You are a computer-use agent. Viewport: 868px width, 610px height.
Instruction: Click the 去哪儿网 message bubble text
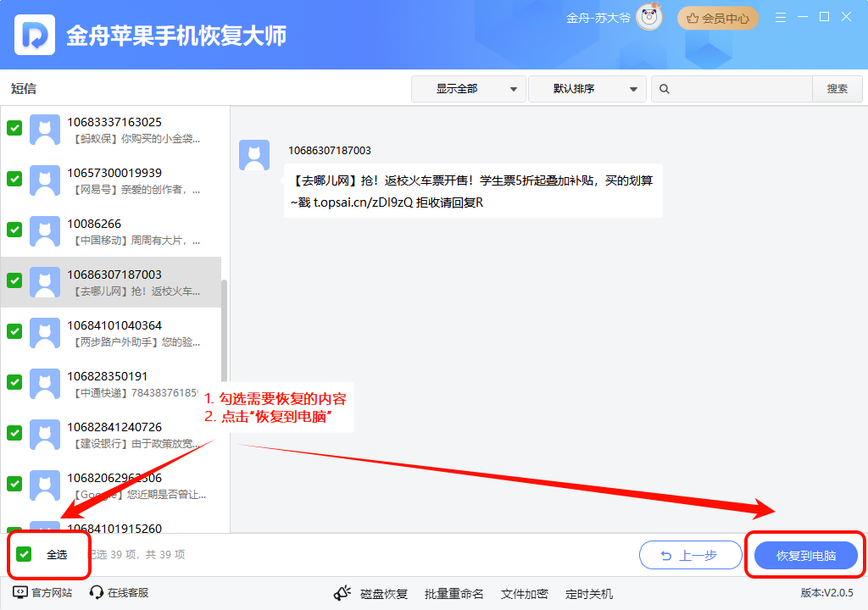click(473, 191)
